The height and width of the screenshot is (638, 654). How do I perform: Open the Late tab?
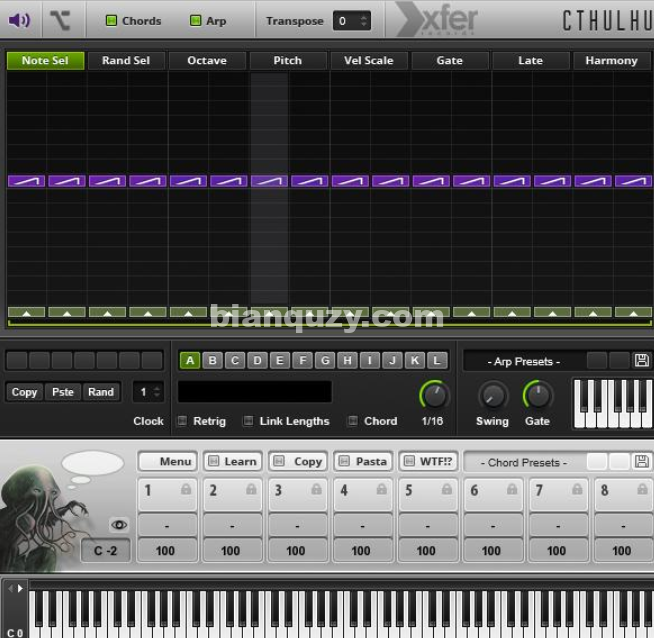click(530, 60)
